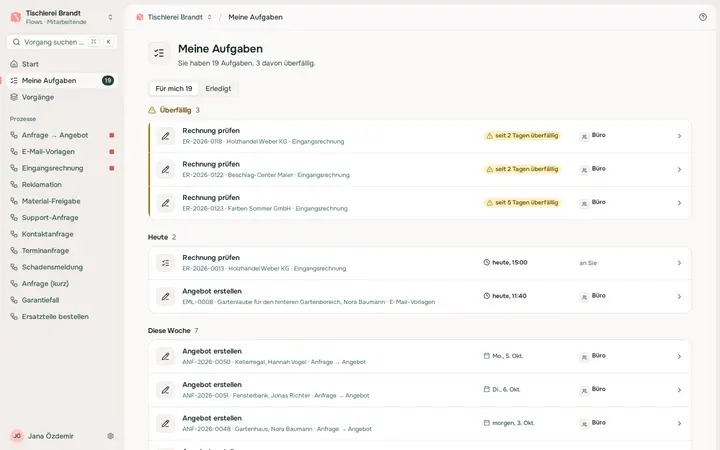Open Angebot erstellen task ANF-2026-0048 Gartenhaus
Image resolution: width=720 pixels, height=450 pixels.
[420, 423]
